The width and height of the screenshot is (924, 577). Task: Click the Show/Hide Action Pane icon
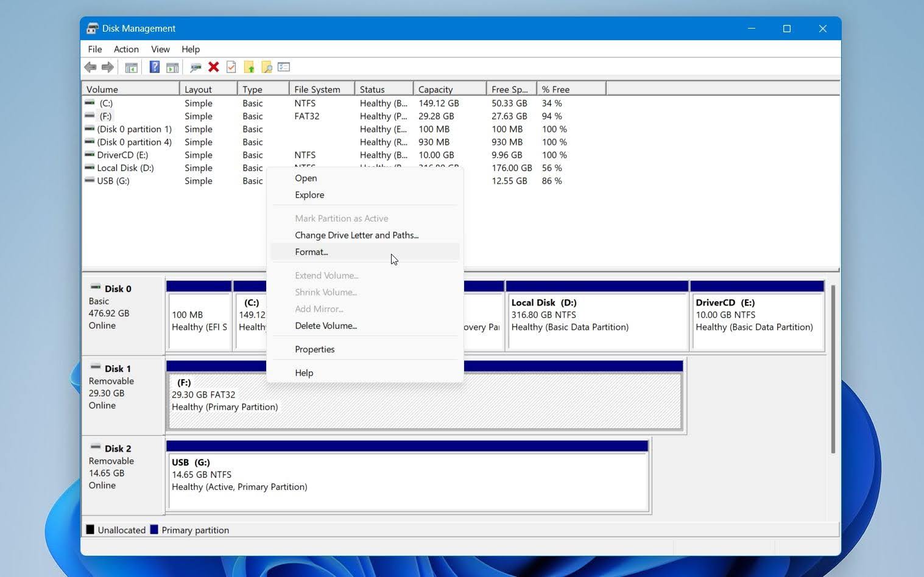(172, 67)
